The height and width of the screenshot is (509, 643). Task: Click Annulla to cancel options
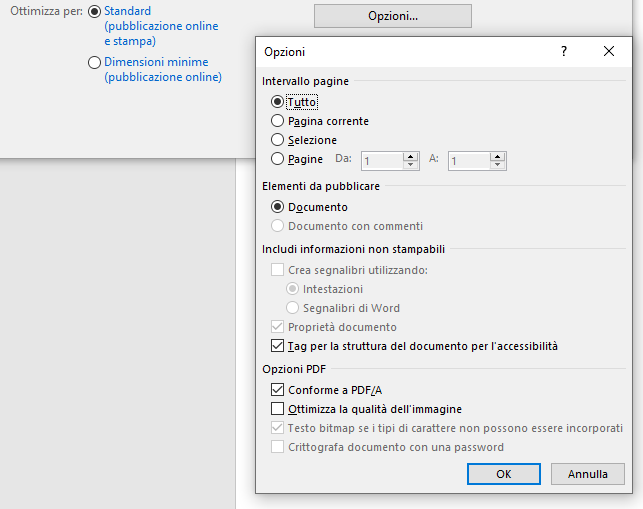point(588,474)
